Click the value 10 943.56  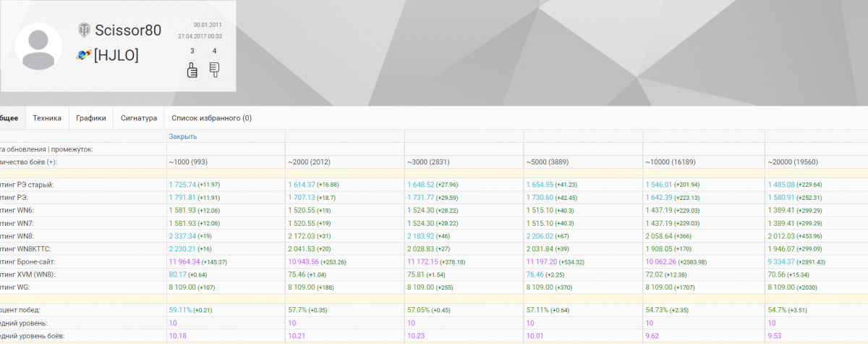click(x=304, y=261)
